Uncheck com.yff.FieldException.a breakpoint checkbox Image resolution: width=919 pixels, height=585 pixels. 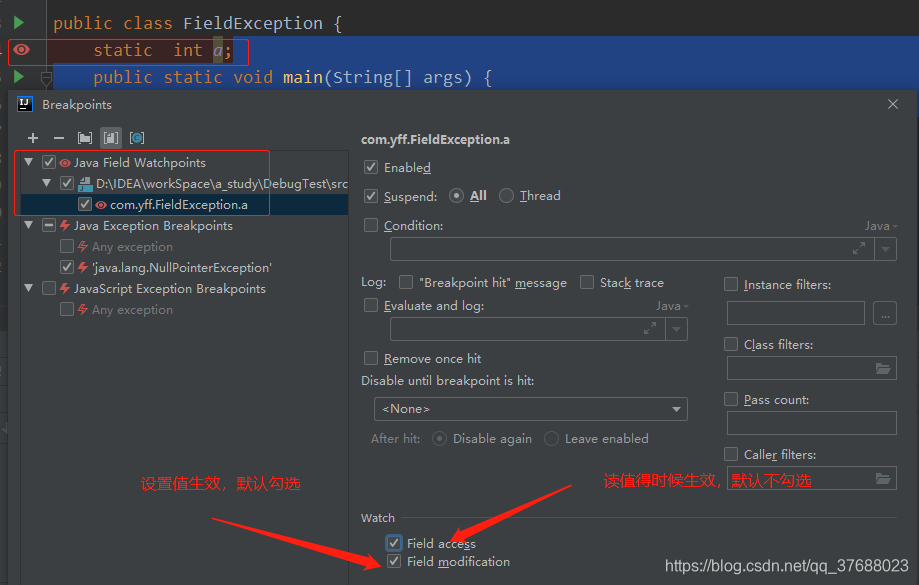tap(85, 204)
